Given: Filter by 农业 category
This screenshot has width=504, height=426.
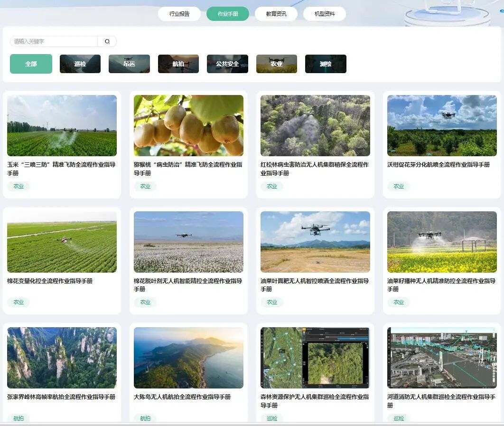Looking at the screenshot, I should tap(277, 64).
